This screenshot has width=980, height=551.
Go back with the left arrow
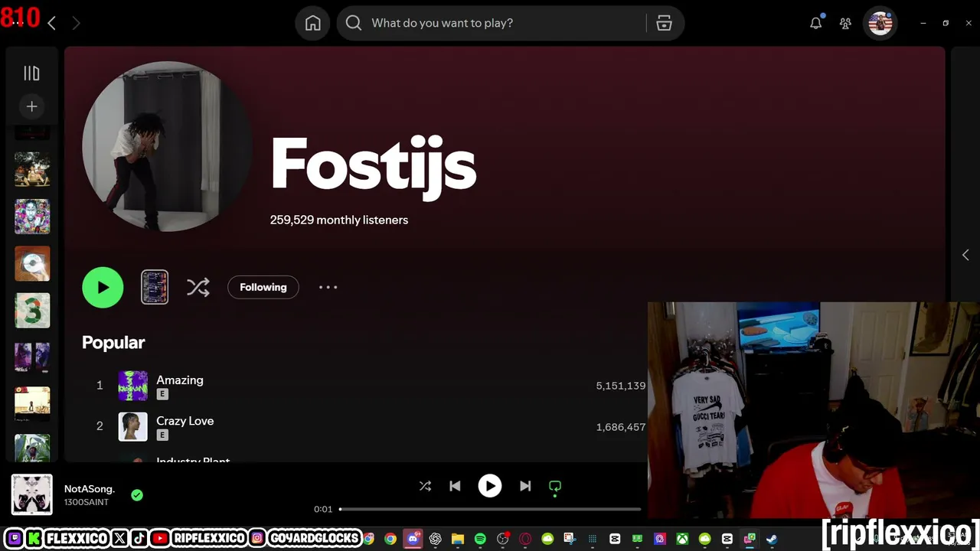click(51, 23)
